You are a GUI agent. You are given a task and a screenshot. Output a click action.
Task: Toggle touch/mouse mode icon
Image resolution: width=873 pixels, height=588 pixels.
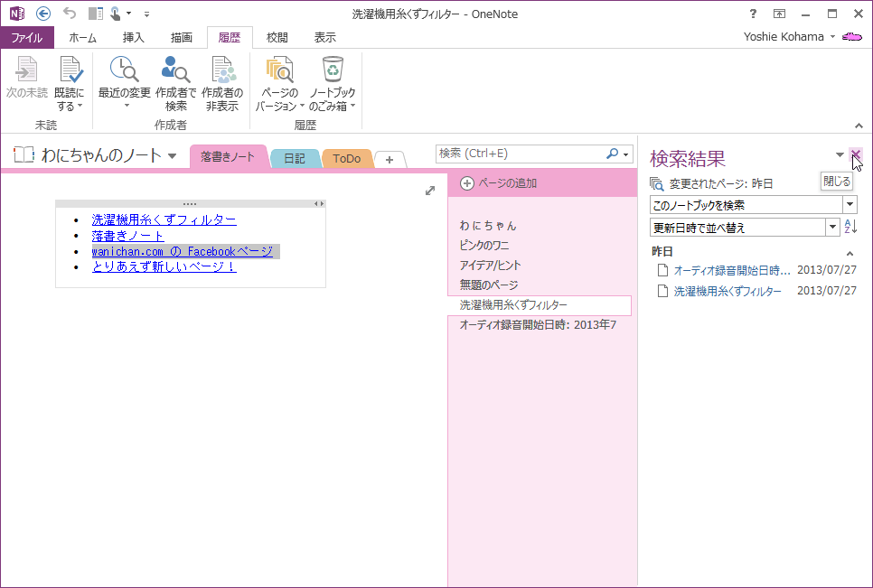tap(116, 14)
